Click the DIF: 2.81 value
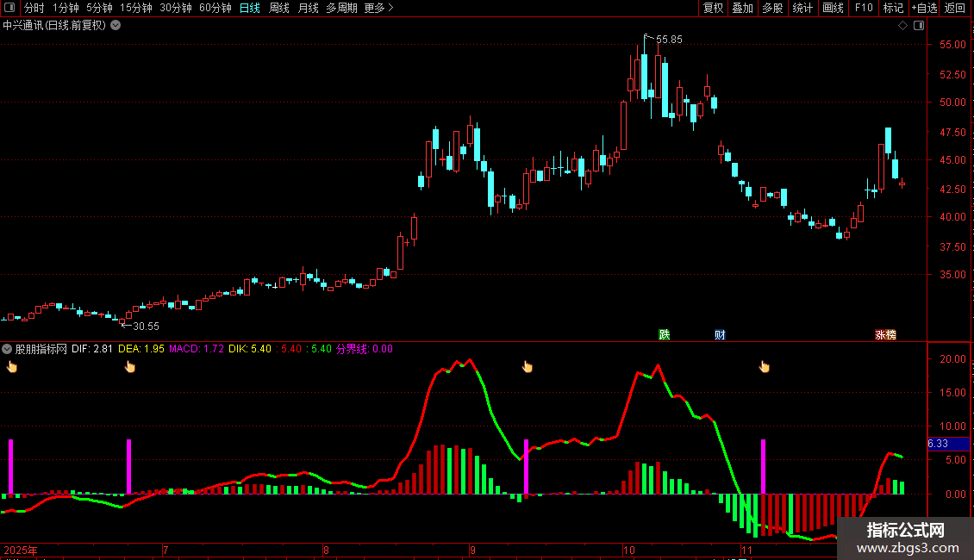The width and height of the screenshot is (974, 560). tap(92, 349)
